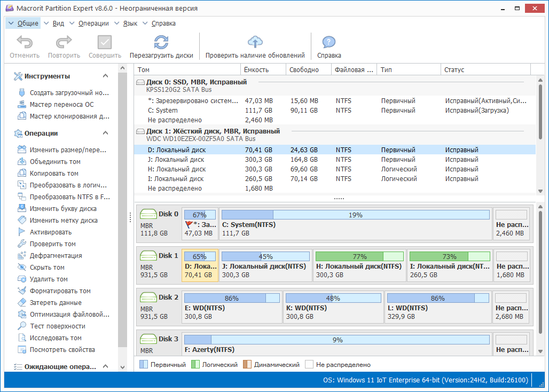549x392 pixels.
Task: Open the Справка menu in menu bar
Action: [x=159, y=23]
